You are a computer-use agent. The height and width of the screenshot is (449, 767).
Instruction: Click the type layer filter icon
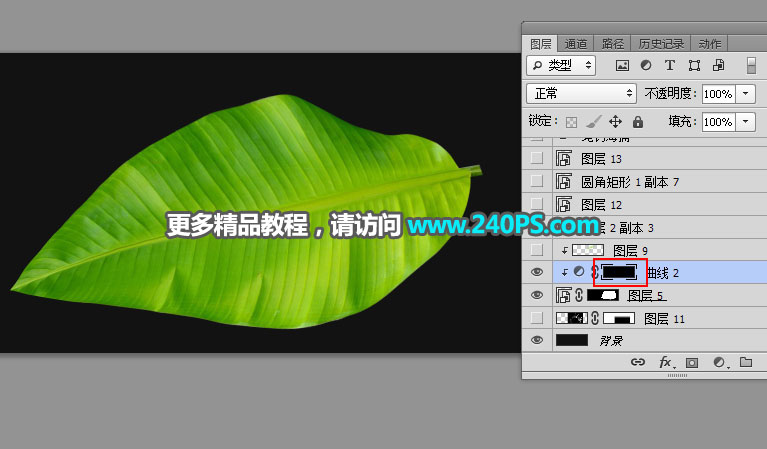click(x=669, y=65)
